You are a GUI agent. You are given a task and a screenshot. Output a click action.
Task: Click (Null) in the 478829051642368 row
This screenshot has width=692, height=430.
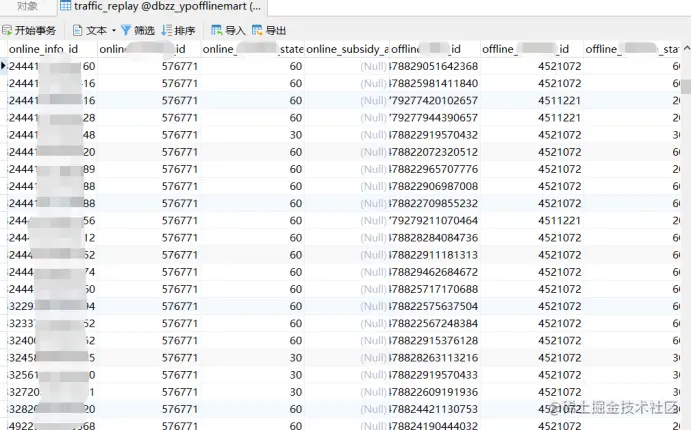pyautogui.click(x=373, y=66)
